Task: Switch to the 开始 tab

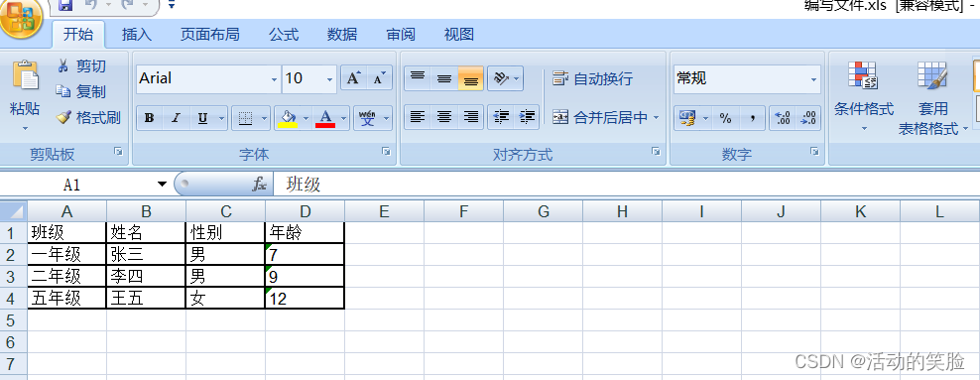Action: (78, 35)
